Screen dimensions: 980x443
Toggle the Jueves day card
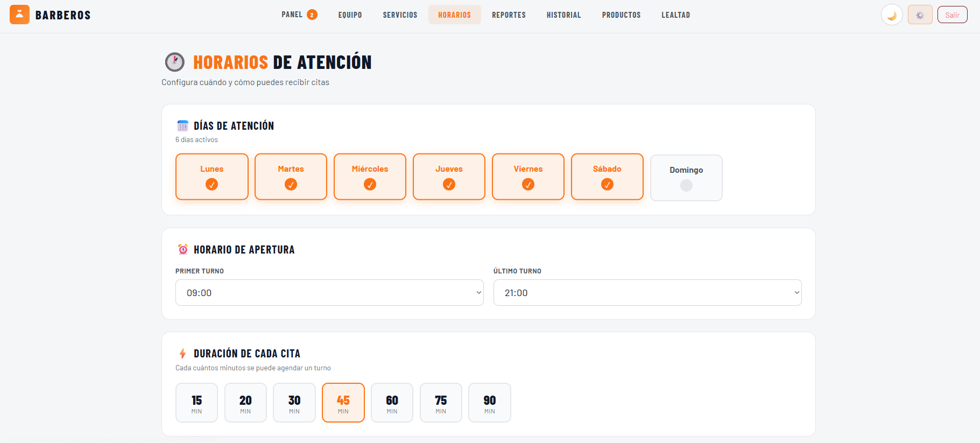pyautogui.click(x=449, y=177)
